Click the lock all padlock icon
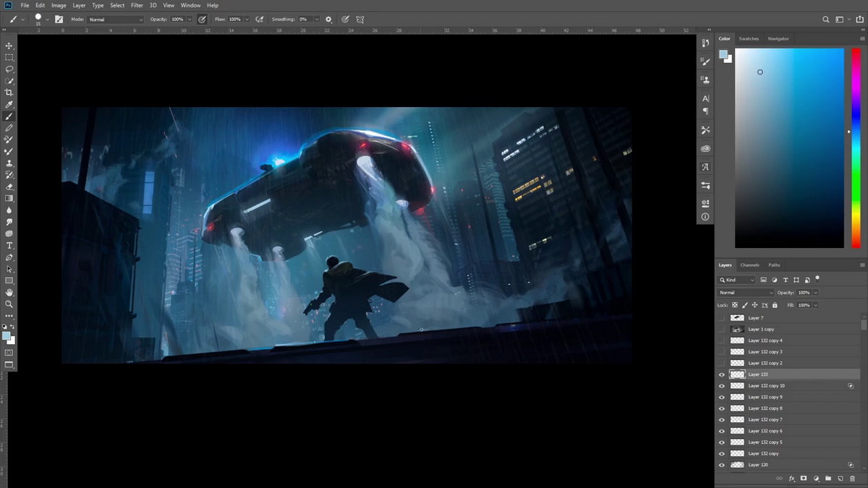868x488 pixels. point(774,305)
